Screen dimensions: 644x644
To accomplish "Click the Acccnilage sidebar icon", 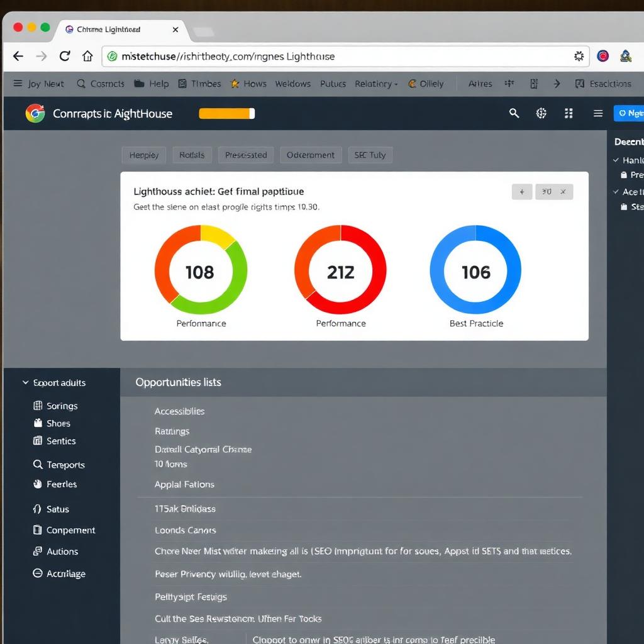I will pyautogui.click(x=37, y=574).
